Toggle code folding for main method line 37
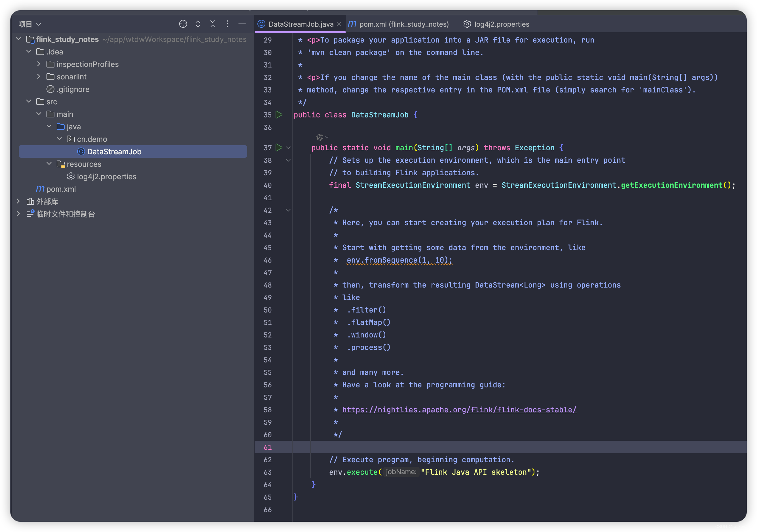The width and height of the screenshot is (757, 532). pyautogui.click(x=289, y=148)
